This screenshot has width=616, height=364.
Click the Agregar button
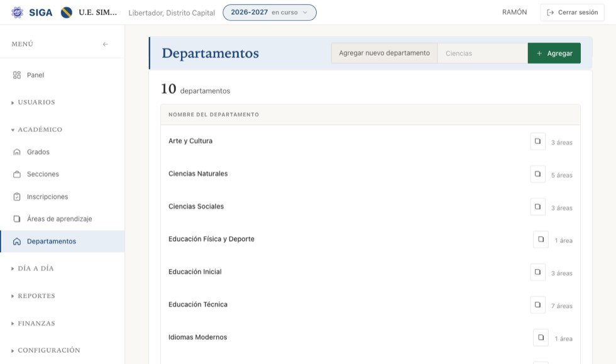[x=554, y=53]
